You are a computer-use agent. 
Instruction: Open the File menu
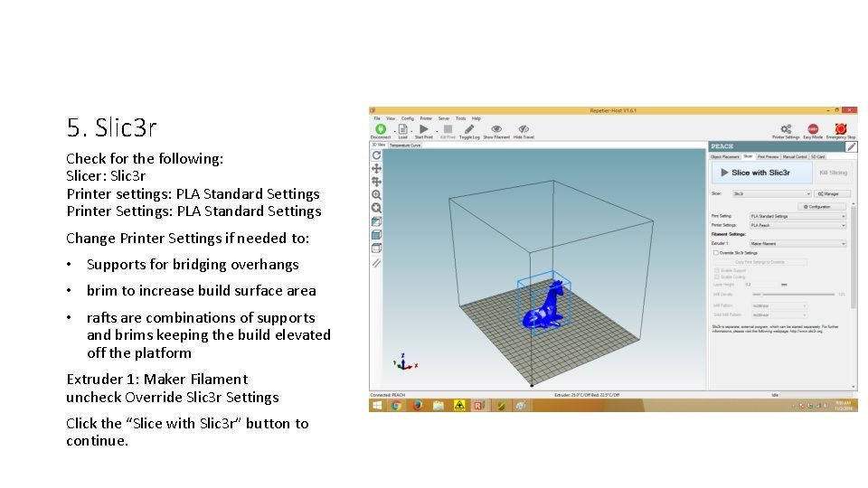377,118
